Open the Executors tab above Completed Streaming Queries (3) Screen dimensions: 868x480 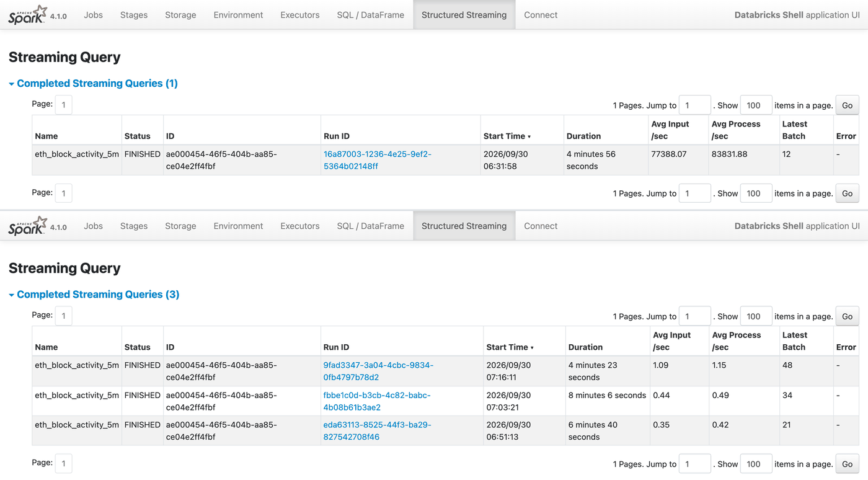[x=300, y=226]
